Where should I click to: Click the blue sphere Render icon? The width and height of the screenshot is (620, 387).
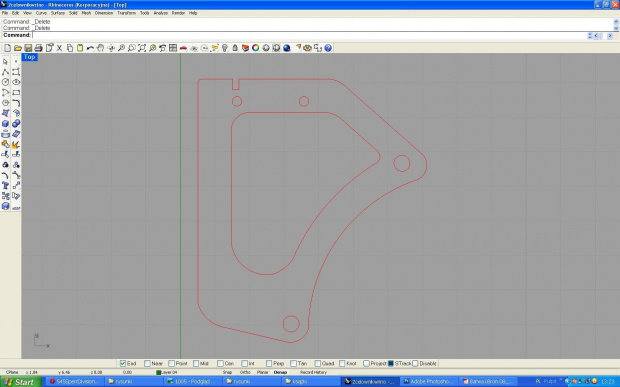point(287,48)
